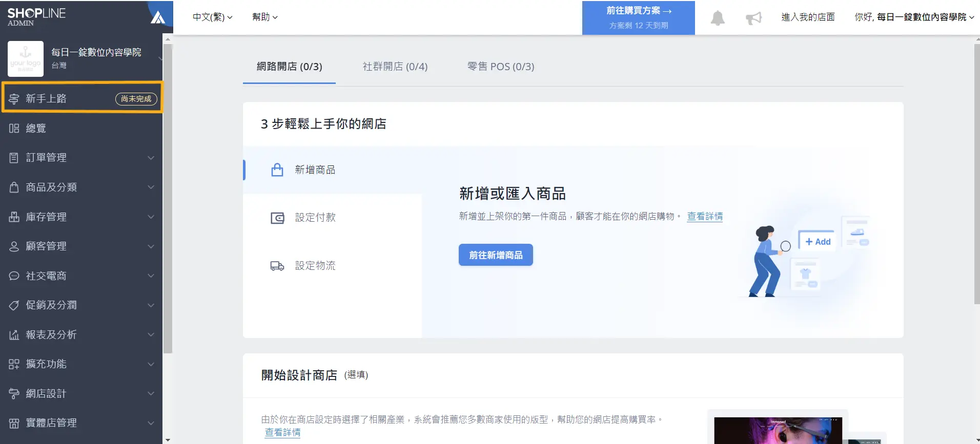Image resolution: width=980 pixels, height=444 pixels.
Task: Click the theme preview thumbnail image
Action: [778, 430]
